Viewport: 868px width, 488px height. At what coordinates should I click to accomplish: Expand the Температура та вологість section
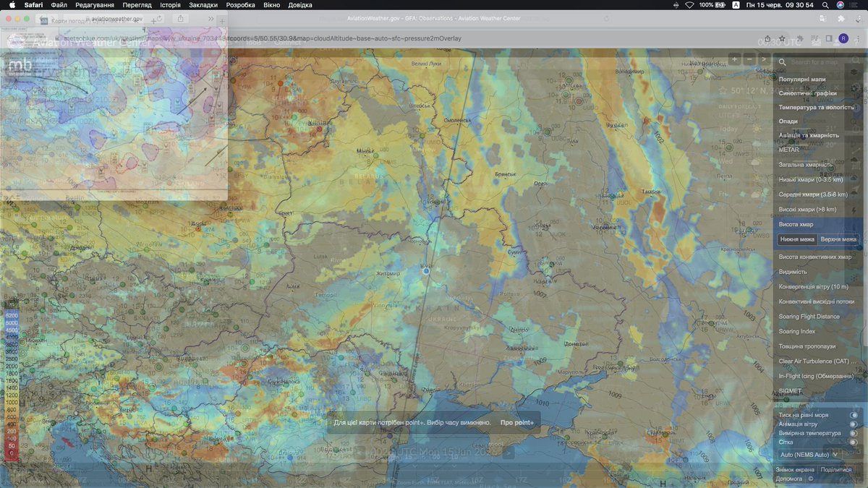pyautogui.click(x=817, y=107)
